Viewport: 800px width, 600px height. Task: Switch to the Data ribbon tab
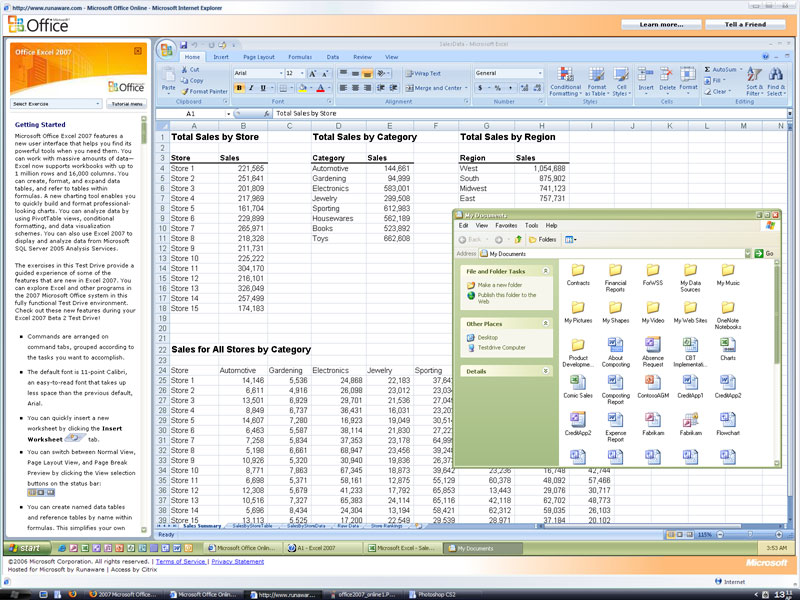pos(333,57)
